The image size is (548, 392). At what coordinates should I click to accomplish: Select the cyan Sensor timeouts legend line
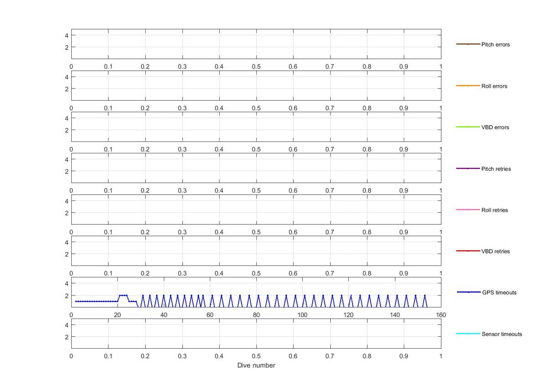pos(468,334)
